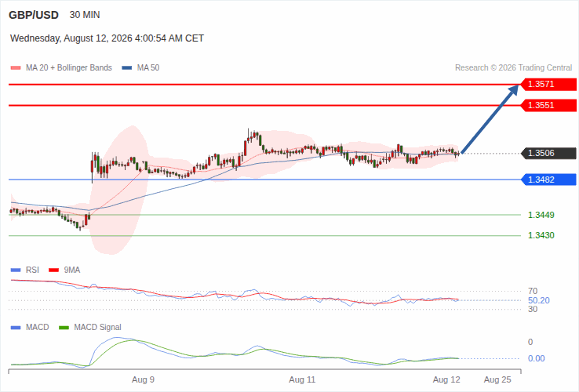Click the MACD legend color swatch

[x=16, y=328]
